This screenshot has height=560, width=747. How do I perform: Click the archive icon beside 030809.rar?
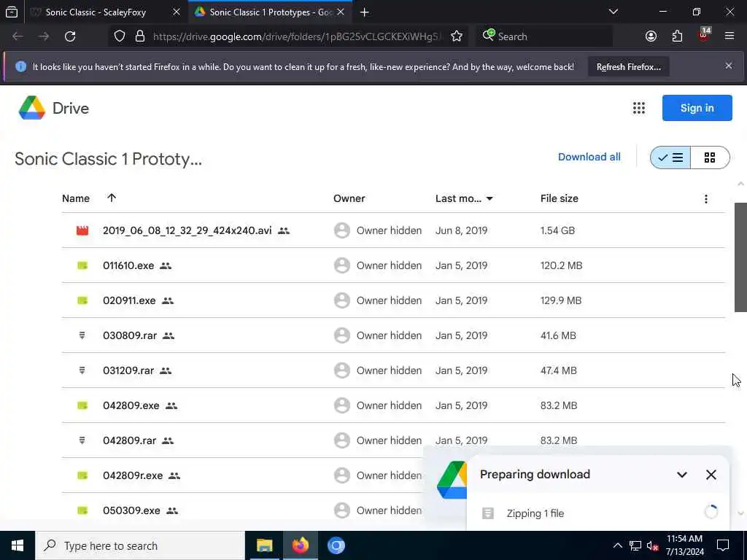82,335
